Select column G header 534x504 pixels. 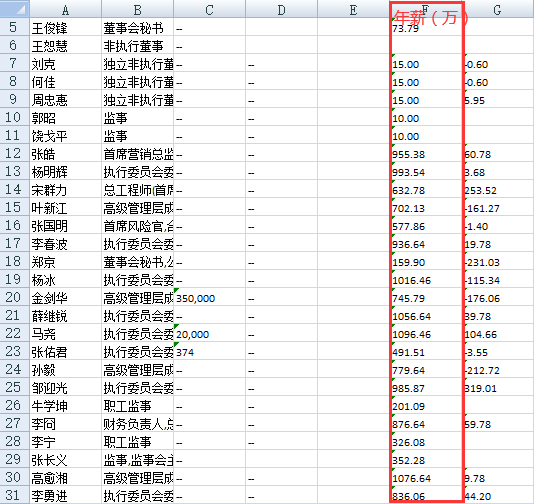tap(498, 9)
